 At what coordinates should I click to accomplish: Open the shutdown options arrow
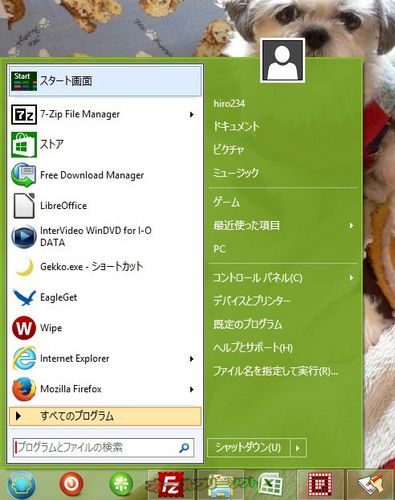(x=298, y=448)
